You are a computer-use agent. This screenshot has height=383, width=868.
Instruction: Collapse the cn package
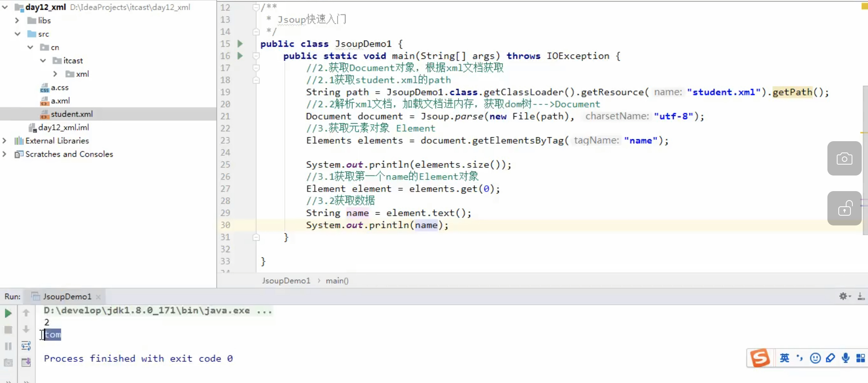pos(30,47)
